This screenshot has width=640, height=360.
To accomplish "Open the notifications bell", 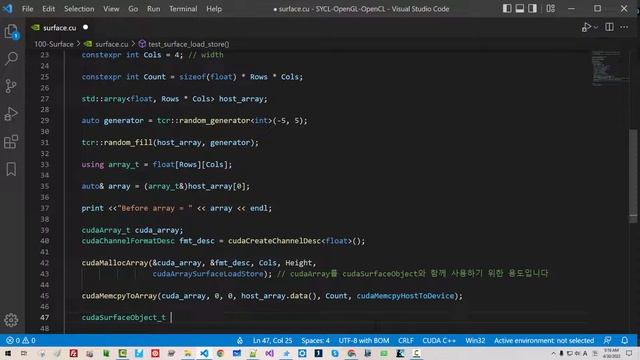I will pyautogui.click(x=624, y=340).
